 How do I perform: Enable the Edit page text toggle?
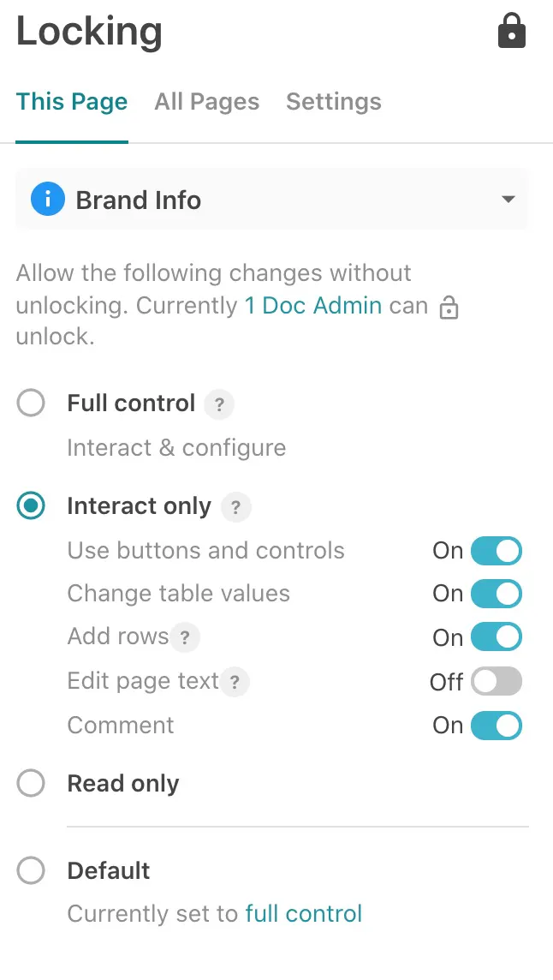[496, 682]
